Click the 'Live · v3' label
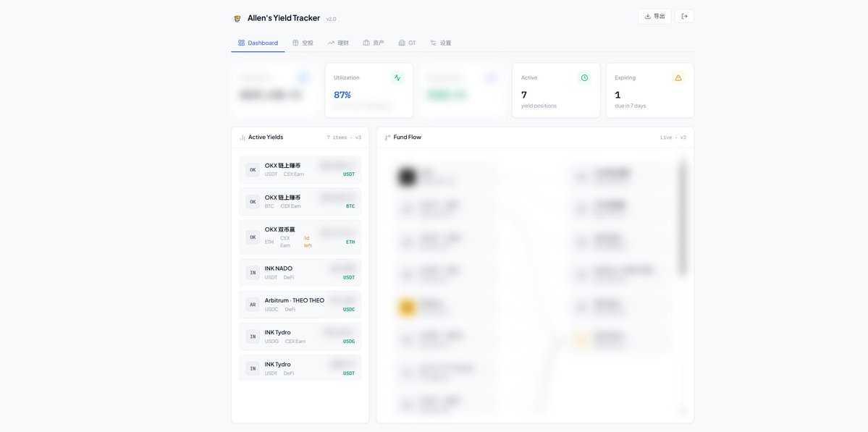Screen dimensions: 868x432 pos(673,137)
